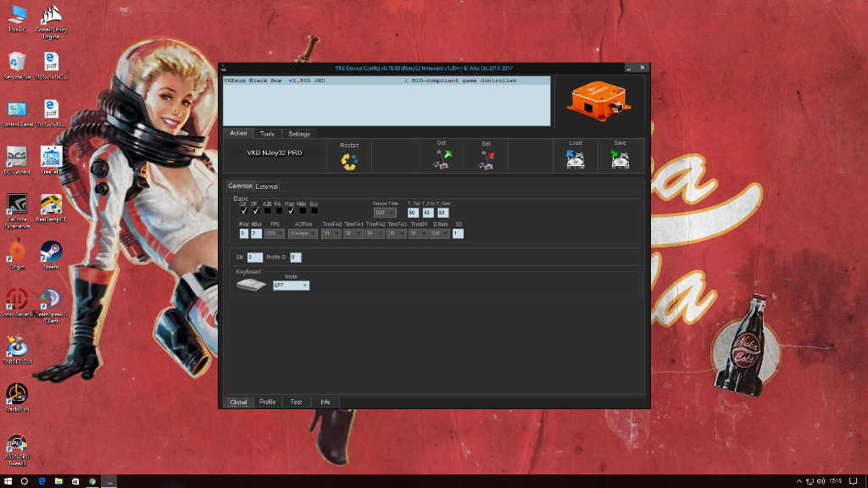Open Microsoft Edge from the taskbar

[42, 481]
